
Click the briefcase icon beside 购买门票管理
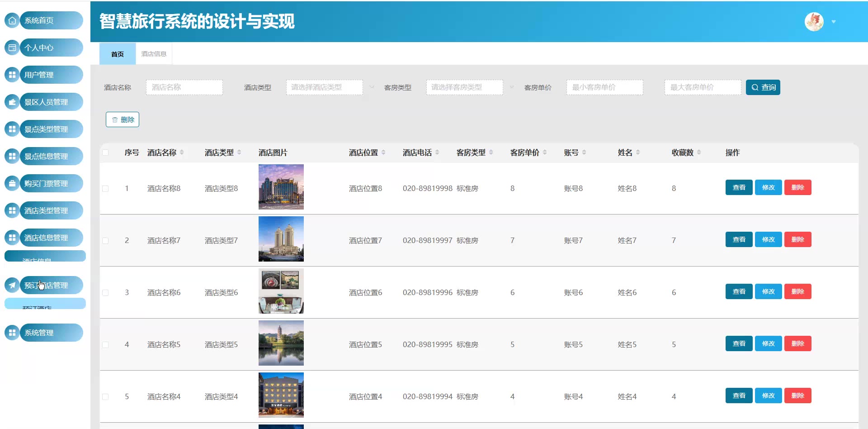(x=12, y=183)
